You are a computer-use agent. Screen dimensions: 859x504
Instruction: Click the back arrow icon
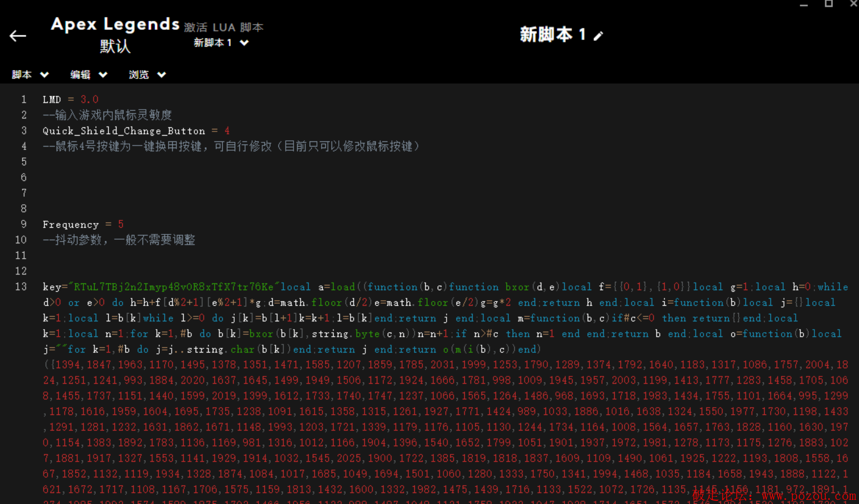click(x=18, y=36)
